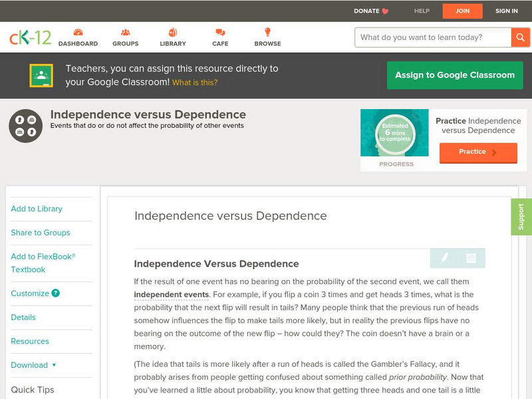
Task: Click the orange search magnifier button
Action: 520,37
